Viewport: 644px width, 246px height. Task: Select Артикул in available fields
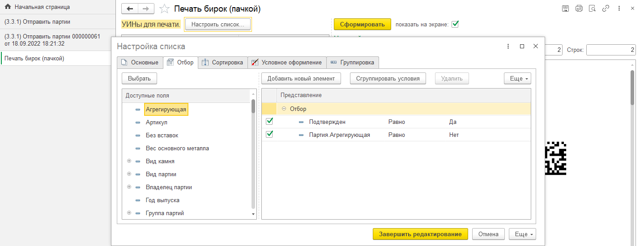point(157,122)
